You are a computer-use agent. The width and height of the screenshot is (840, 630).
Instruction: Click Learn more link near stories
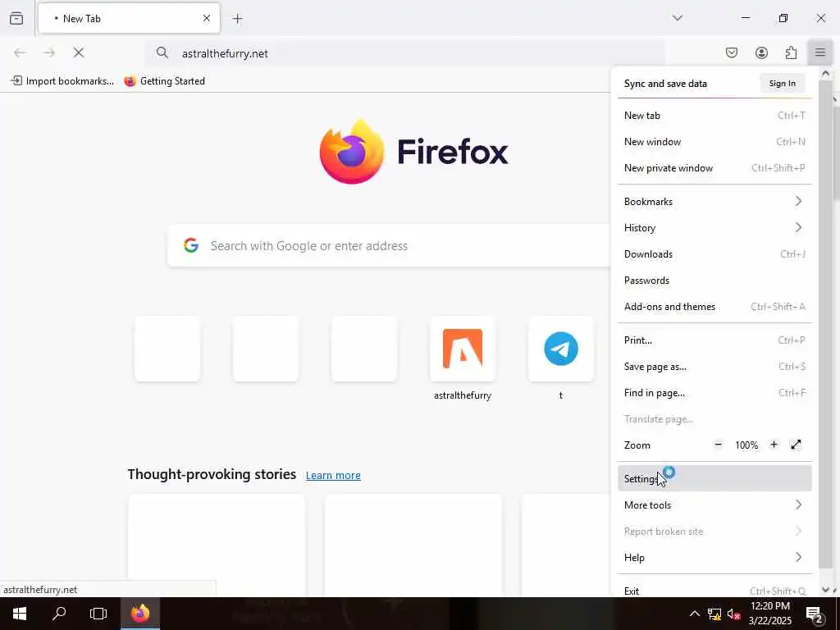point(333,475)
